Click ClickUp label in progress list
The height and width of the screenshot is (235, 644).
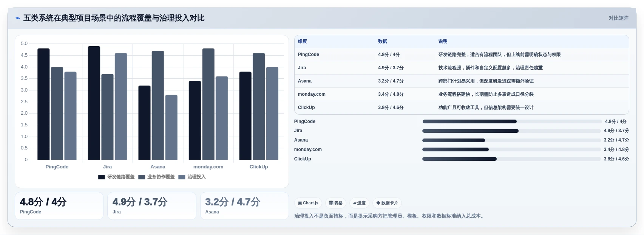303,159
